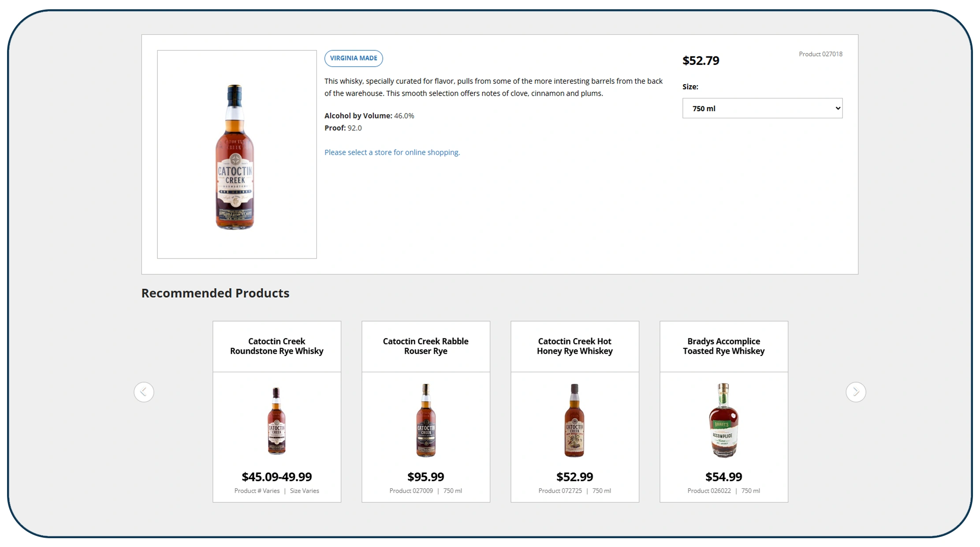Click the left carousel arrow
Screen dimensions: 980x547
coord(144,392)
